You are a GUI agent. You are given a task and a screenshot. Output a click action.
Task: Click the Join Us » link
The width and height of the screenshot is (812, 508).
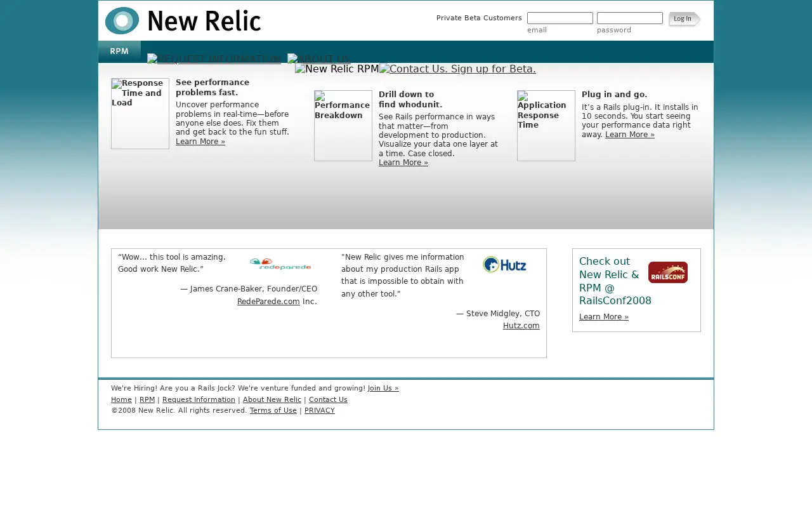(x=383, y=388)
